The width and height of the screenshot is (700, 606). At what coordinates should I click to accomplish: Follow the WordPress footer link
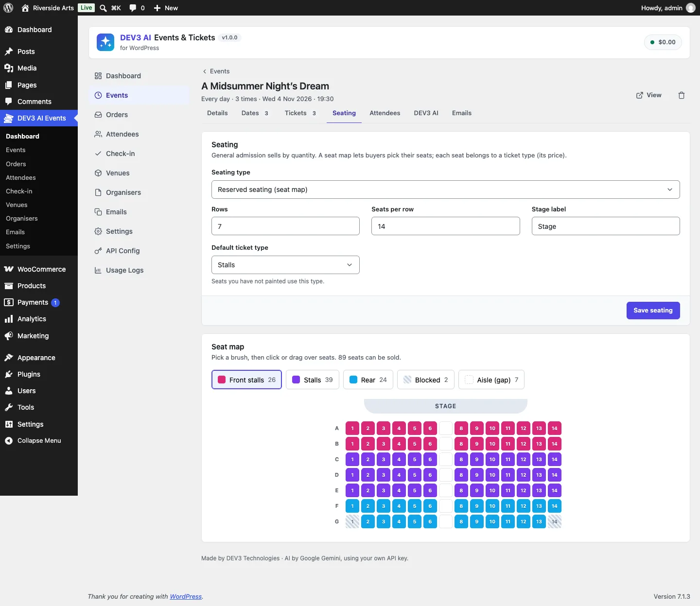click(x=186, y=597)
